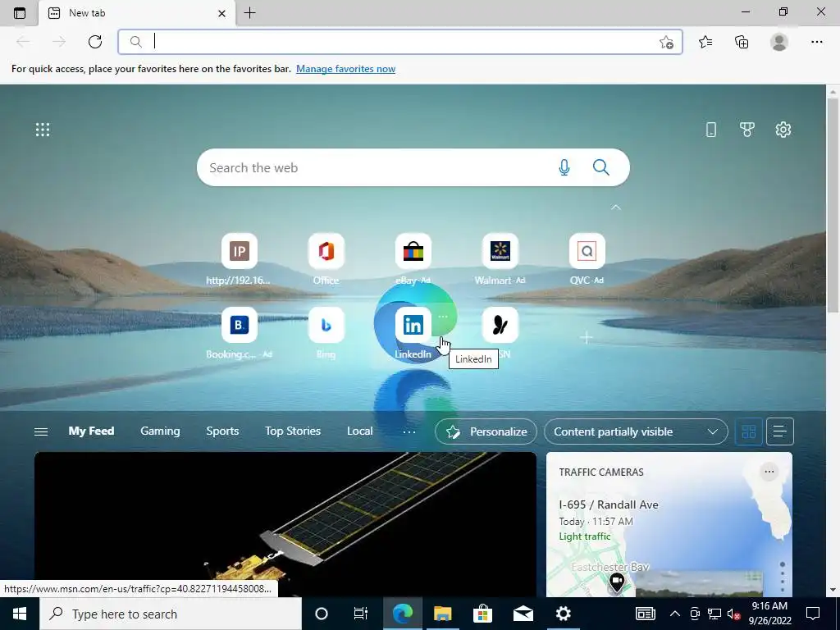Click the taskbar Type here to search box
The image size is (840, 630).
pyautogui.click(x=171, y=614)
